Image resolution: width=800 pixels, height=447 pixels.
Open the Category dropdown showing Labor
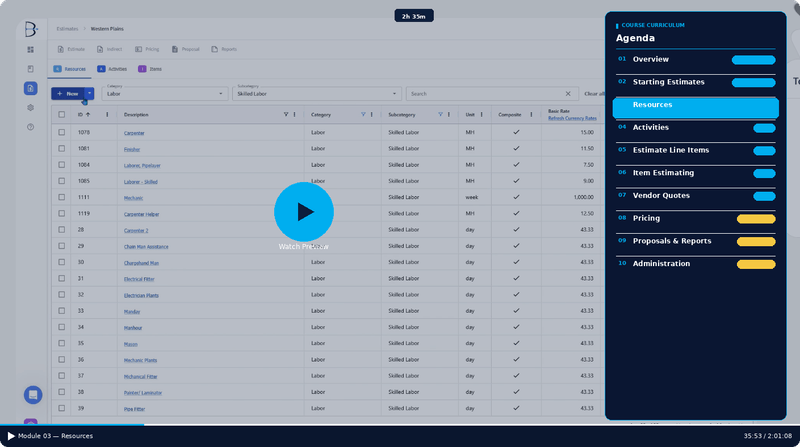[164, 94]
